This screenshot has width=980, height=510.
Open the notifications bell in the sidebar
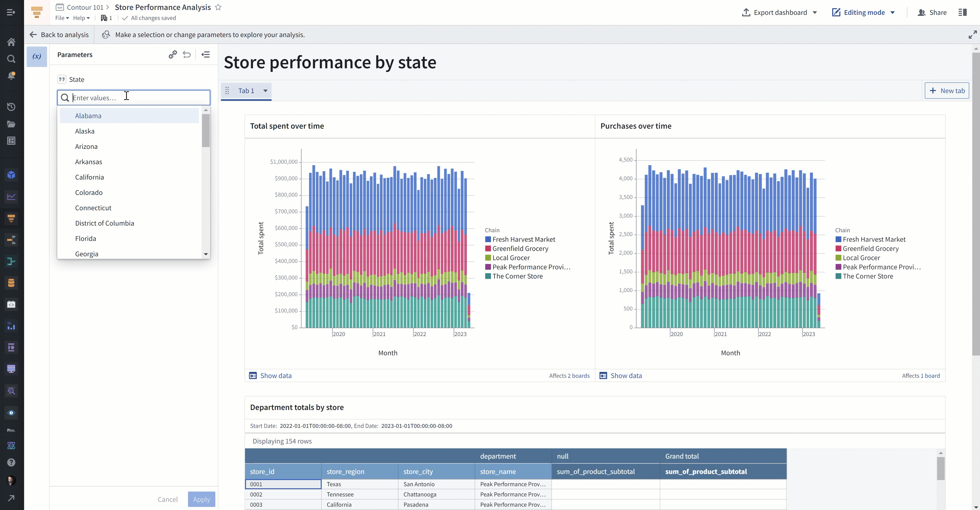click(x=12, y=76)
